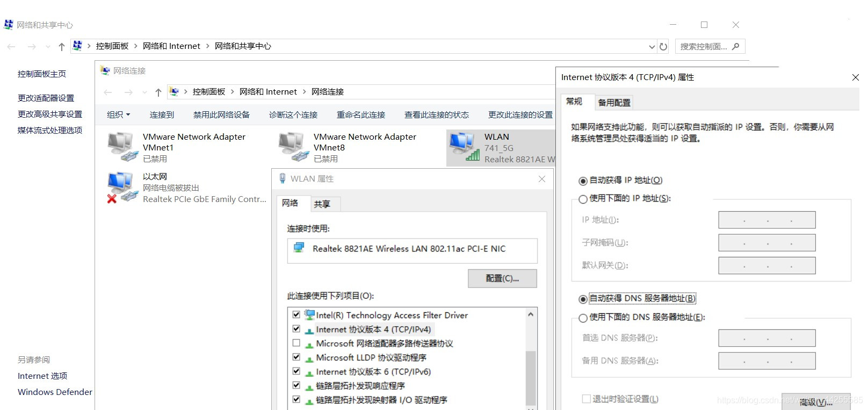This screenshot has width=868, height=410.
Task: Select the VMware VMnet8 adapter icon
Action: (294, 147)
